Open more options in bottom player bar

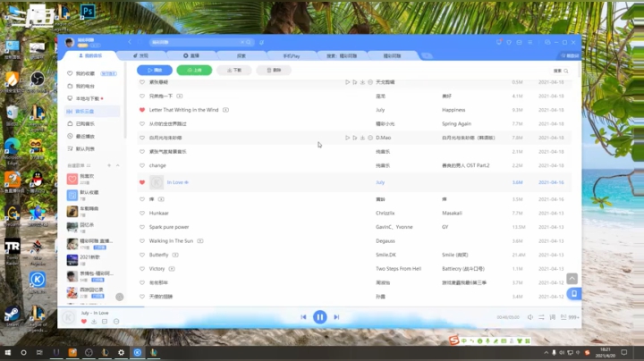(x=116, y=322)
